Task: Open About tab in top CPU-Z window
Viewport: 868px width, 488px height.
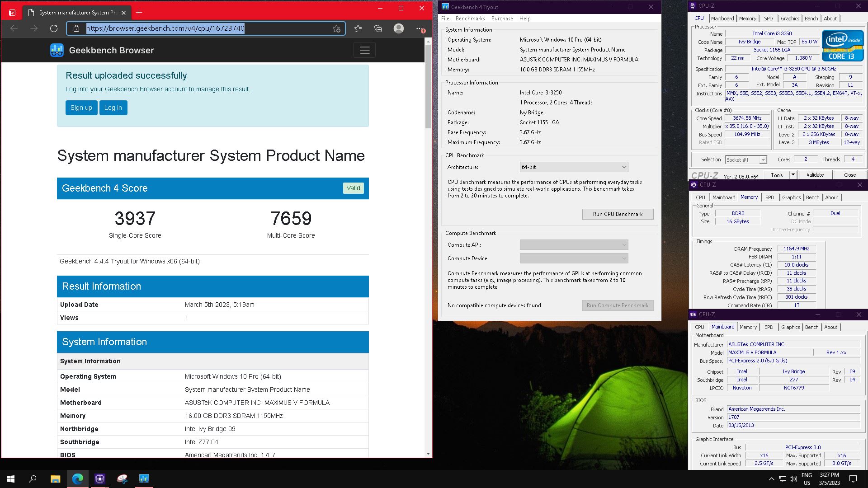Action: pyautogui.click(x=830, y=19)
